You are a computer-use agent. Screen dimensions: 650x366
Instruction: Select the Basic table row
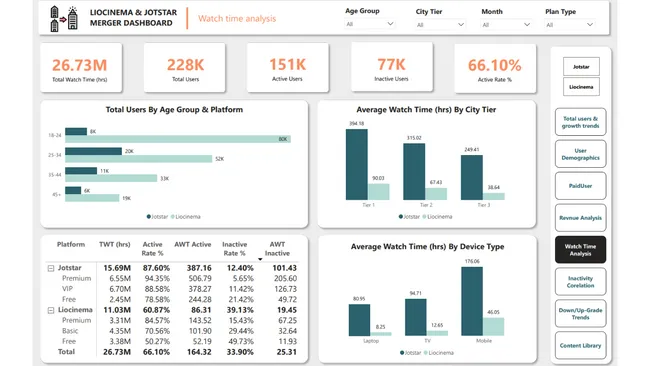[172, 331]
